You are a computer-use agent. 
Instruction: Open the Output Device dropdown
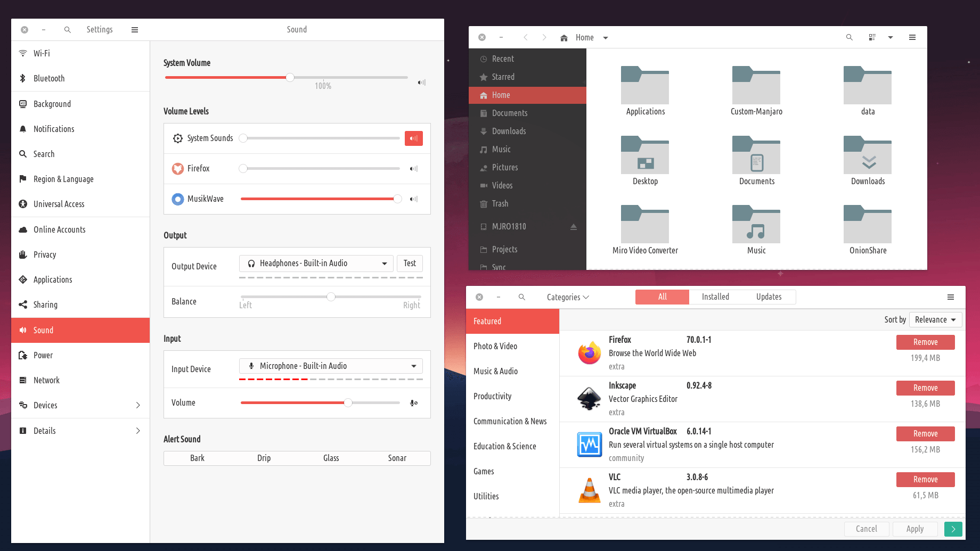tap(316, 264)
